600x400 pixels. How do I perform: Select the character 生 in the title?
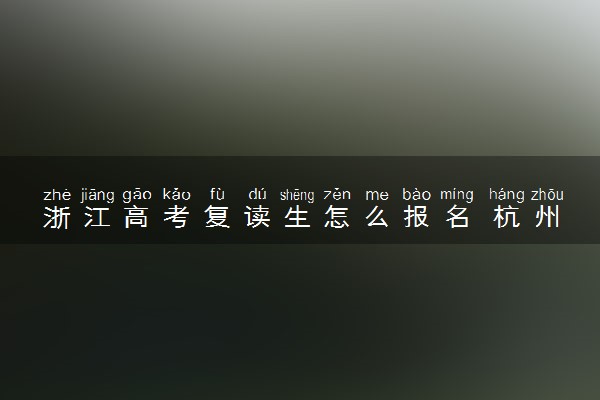pyautogui.click(x=297, y=217)
